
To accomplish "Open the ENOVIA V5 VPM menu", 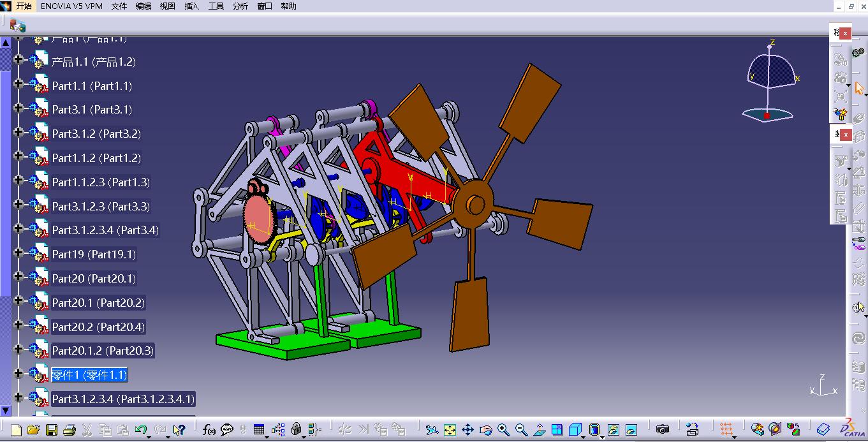I will [71, 6].
